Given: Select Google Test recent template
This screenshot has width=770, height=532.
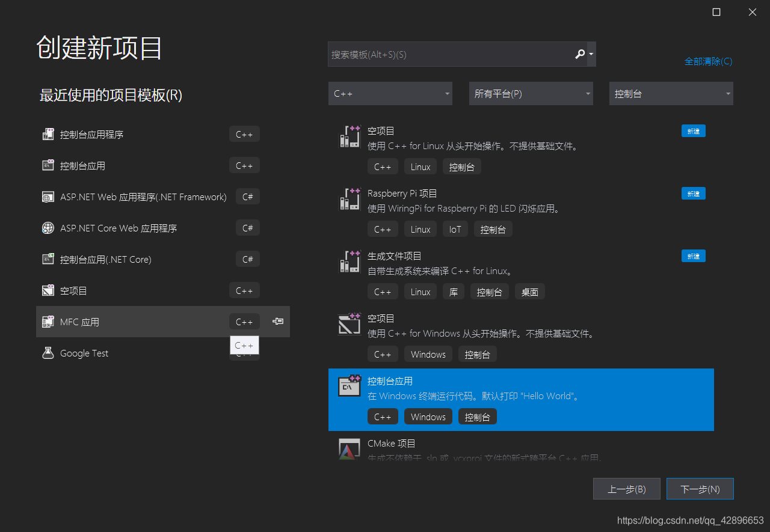Looking at the screenshot, I should [163, 353].
